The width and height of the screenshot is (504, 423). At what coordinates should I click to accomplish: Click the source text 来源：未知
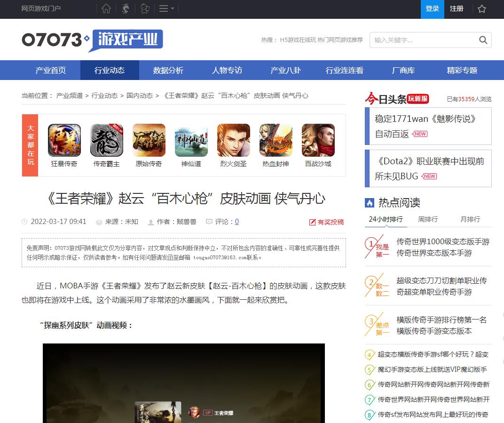[121, 222]
